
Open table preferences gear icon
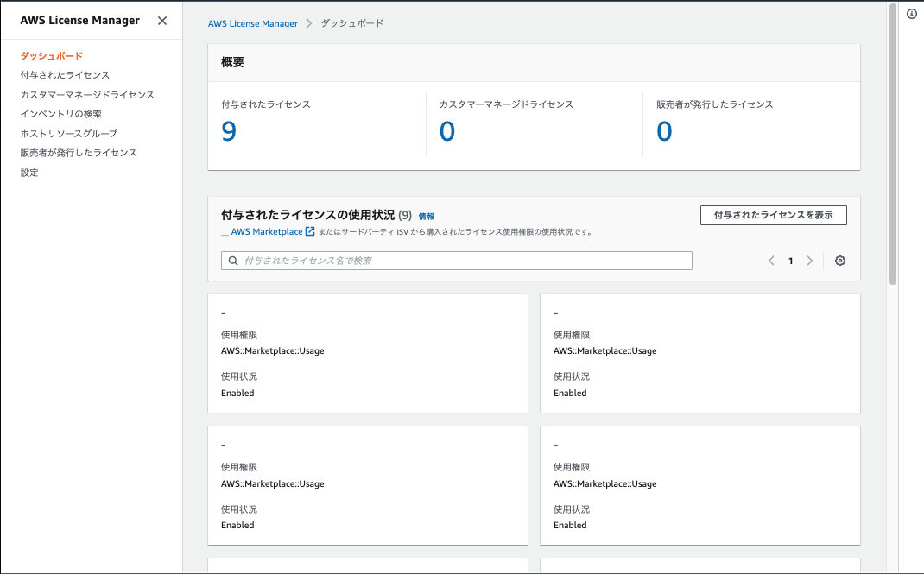pos(839,261)
